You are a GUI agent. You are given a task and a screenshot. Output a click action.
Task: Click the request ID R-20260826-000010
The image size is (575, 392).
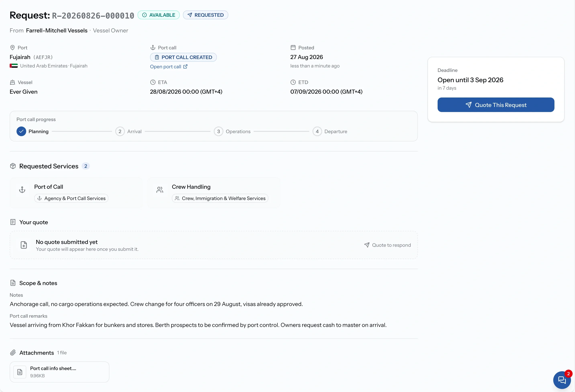93,16
